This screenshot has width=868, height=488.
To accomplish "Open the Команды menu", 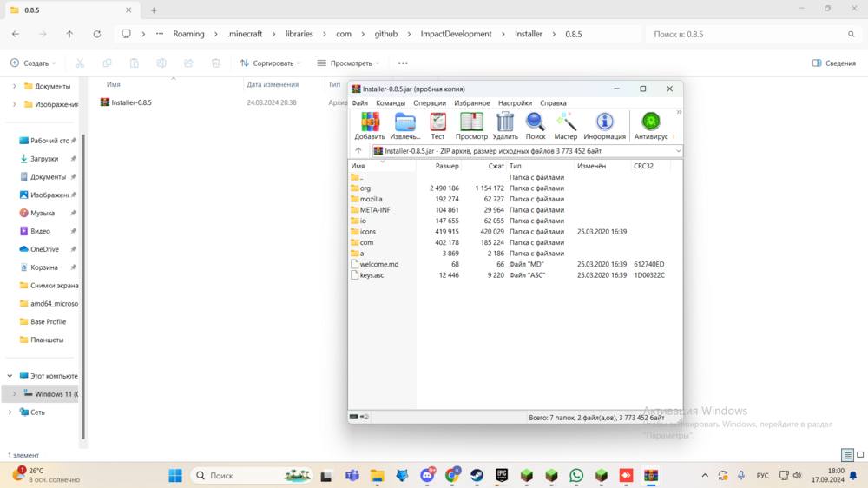I will (x=391, y=103).
